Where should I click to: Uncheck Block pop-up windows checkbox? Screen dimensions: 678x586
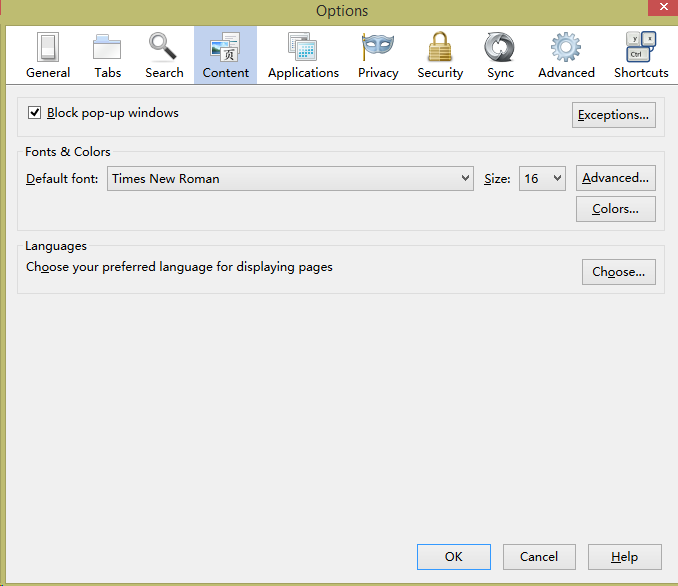(35, 113)
